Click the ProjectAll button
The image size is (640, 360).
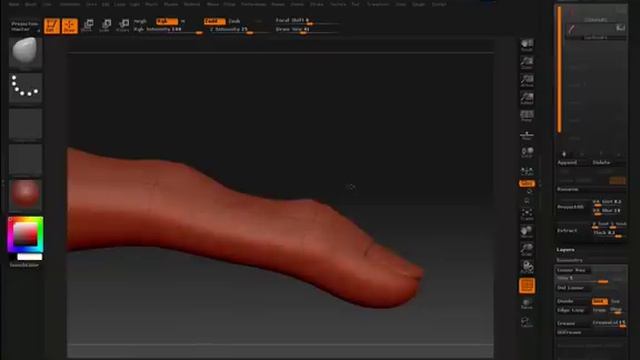[x=571, y=207]
